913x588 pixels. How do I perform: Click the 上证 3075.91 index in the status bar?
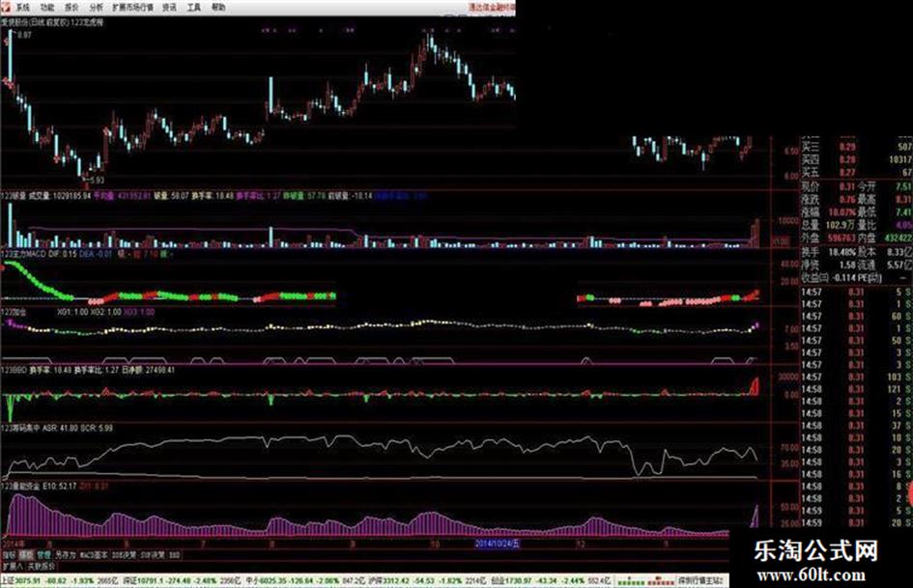pyautogui.click(x=21, y=580)
